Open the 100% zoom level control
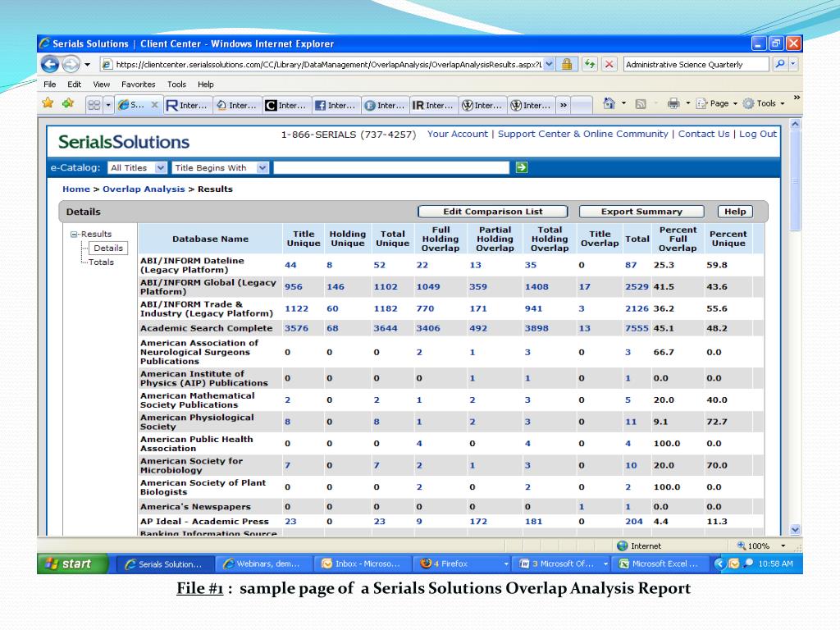The height and width of the screenshot is (630, 840). [762, 546]
